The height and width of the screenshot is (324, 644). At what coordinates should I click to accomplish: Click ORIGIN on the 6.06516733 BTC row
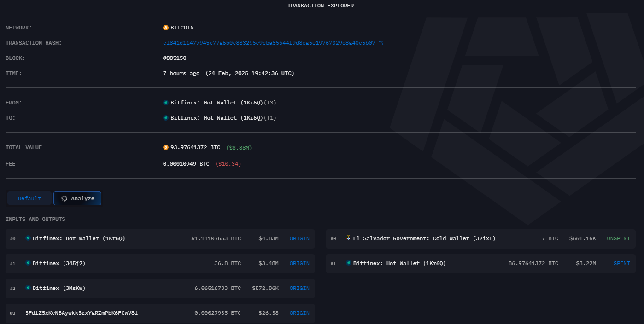[x=299, y=288]
